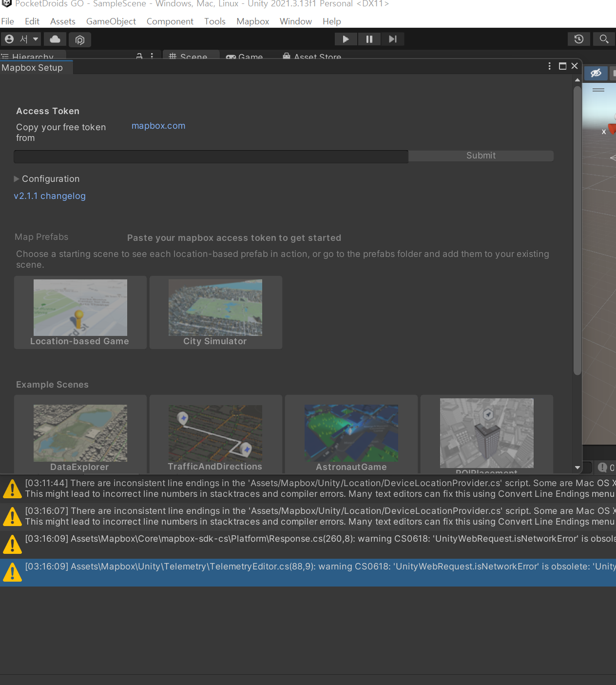Screen dimensions: 616x685
Task: Click warning icon of 03:11:44 entry
Action: coord(12,489)
